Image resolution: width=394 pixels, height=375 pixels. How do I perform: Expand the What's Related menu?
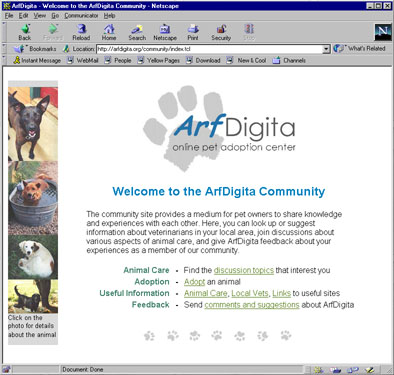359,49
